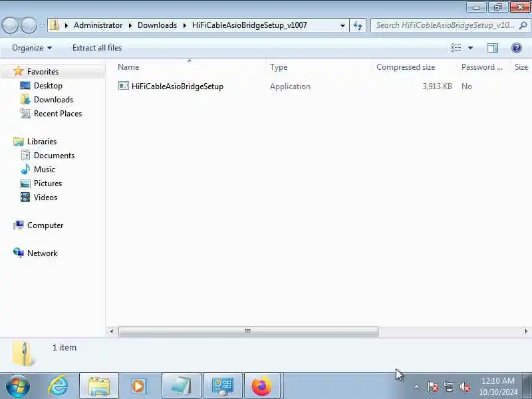
Task: Expand the arrow after Downloads in breadcrumb
Action: tap(185, 25)
